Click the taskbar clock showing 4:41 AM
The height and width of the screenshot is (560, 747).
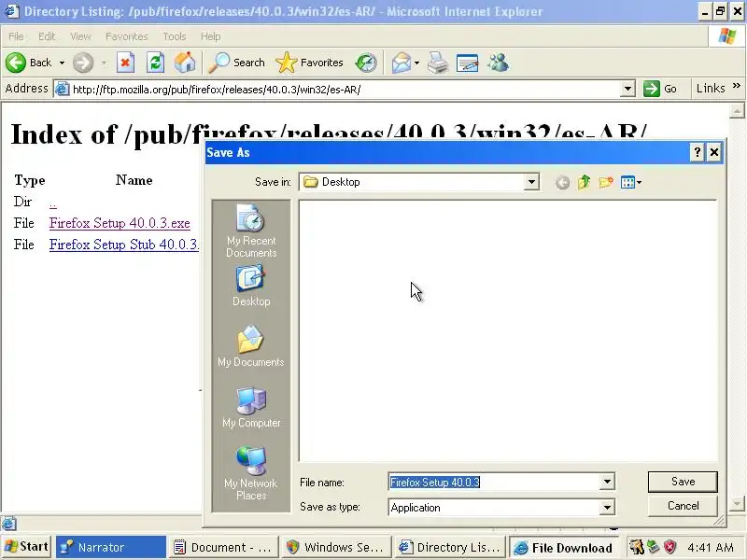coord(711,547)
